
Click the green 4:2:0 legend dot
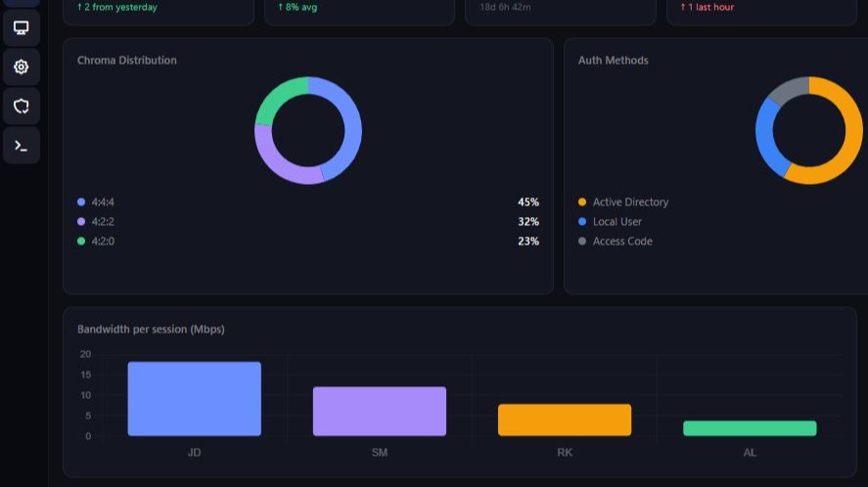[81, 241]
